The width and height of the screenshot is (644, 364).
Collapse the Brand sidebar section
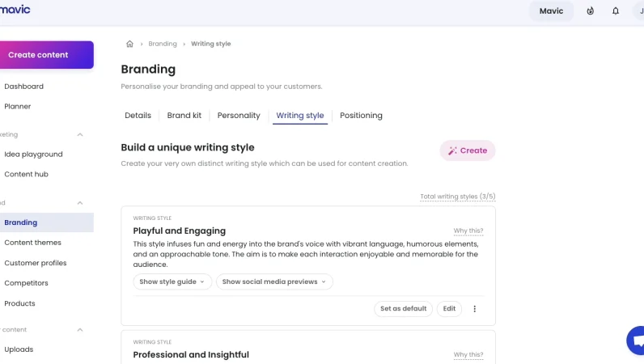pyautogui.click(x=80, y=203)
